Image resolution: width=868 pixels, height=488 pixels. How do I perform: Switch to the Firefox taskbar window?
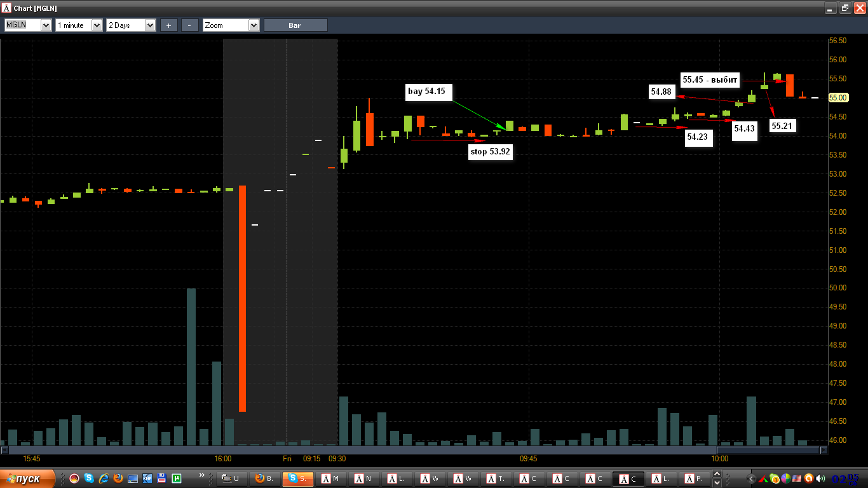pyautogui.click(x=265, y=478)
